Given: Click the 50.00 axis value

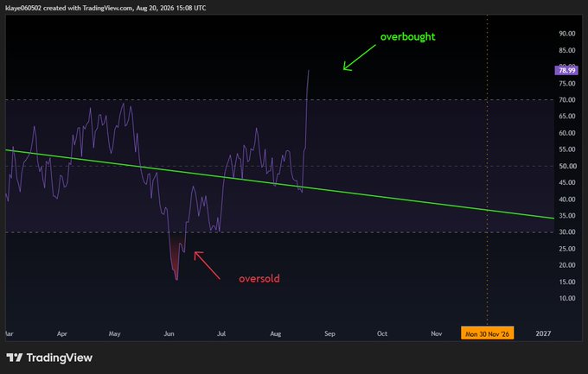Looking at the screenshot, I should 567,166.
